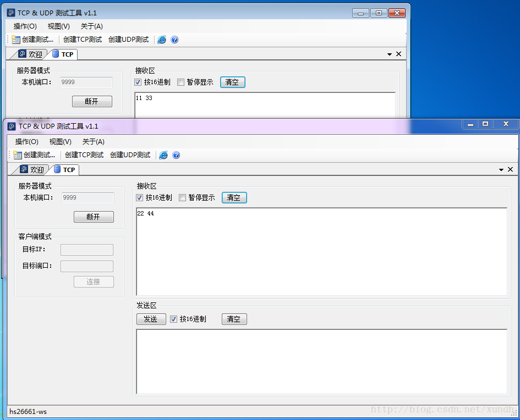This screenshot has height=420, width=520.
Task: Click 本机端口 field in front window
Action: 88,198
